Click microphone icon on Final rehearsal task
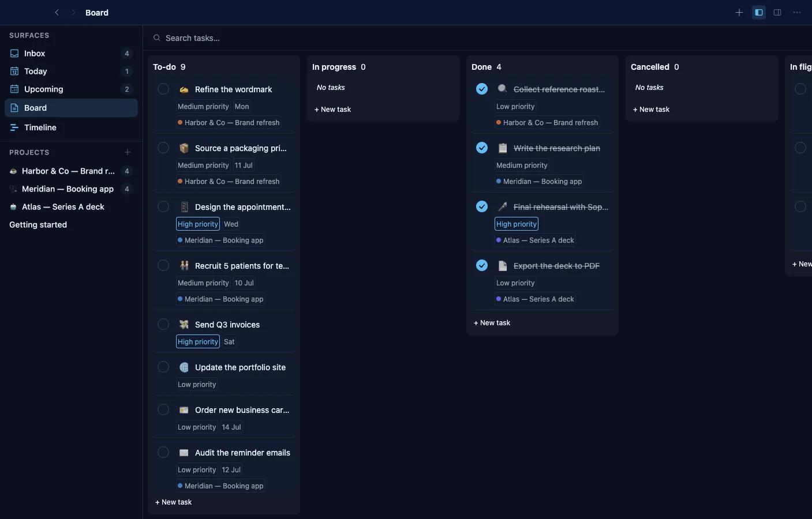The image size is (812, 519). [x=503, y=207]
